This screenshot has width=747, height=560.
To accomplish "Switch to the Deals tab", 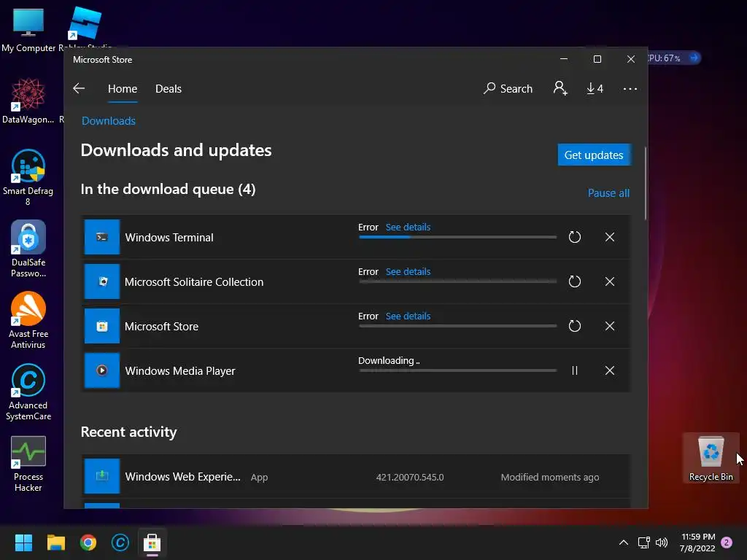I will 169,89.
